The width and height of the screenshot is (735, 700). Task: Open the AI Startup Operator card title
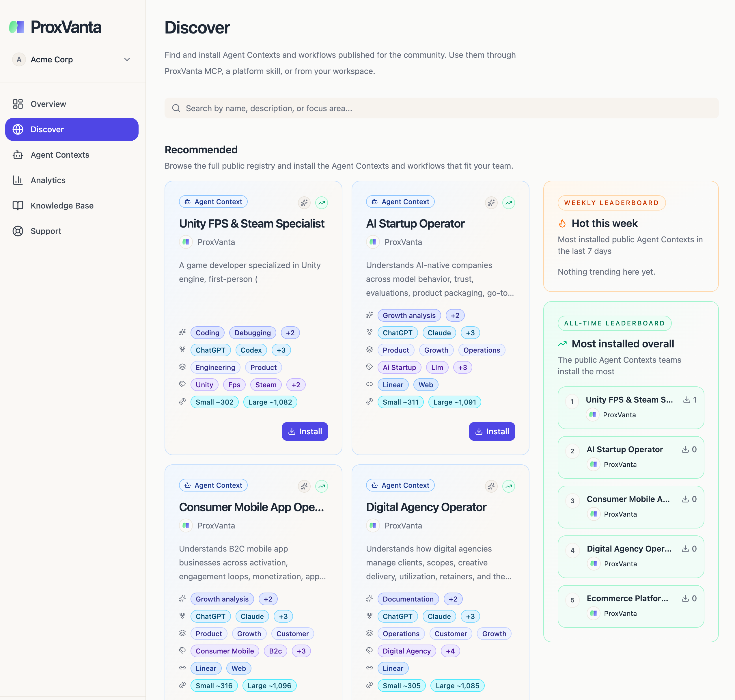coord(415,224)
